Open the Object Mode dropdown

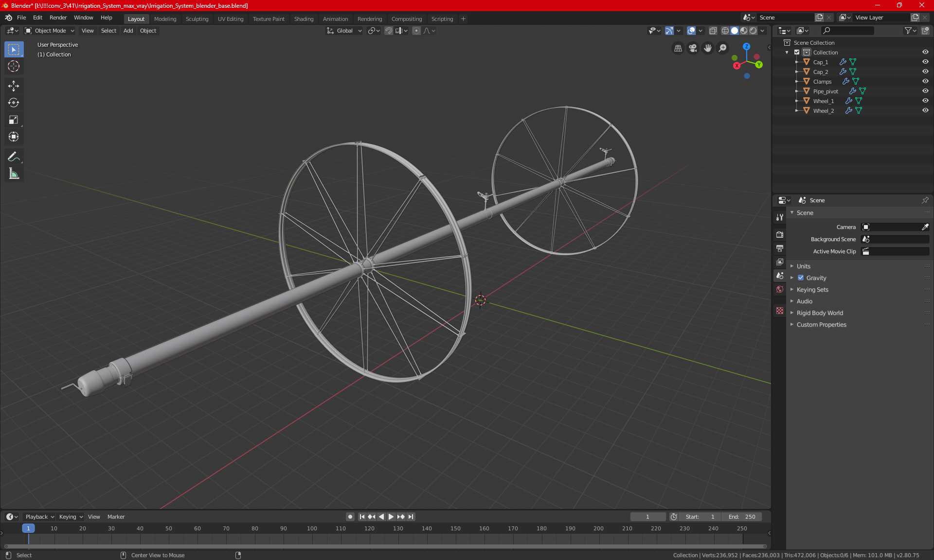click(50, 31)
